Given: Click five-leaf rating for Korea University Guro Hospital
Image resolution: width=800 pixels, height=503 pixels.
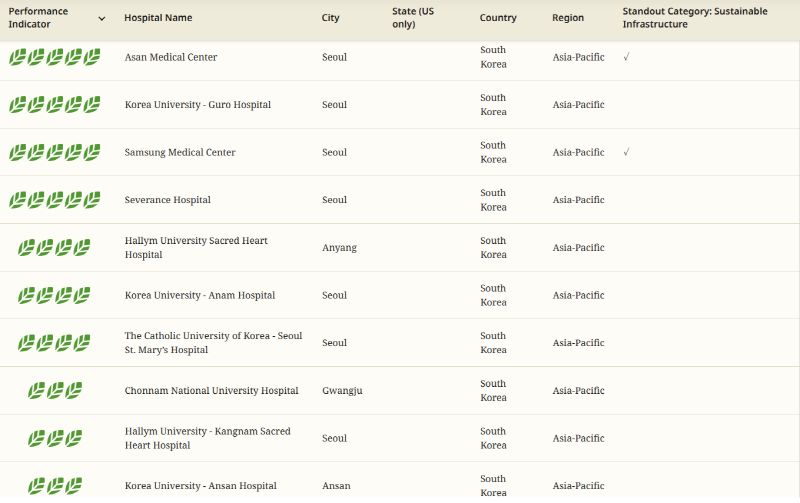Looking at the screenshot, I should point(55,105).
